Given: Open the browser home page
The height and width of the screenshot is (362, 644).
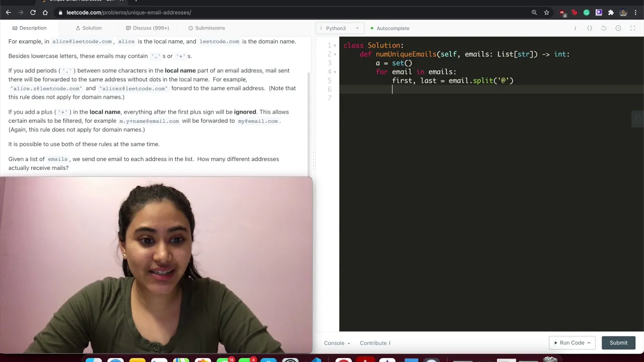Looking at the screenshot, I should pos(45,13).
